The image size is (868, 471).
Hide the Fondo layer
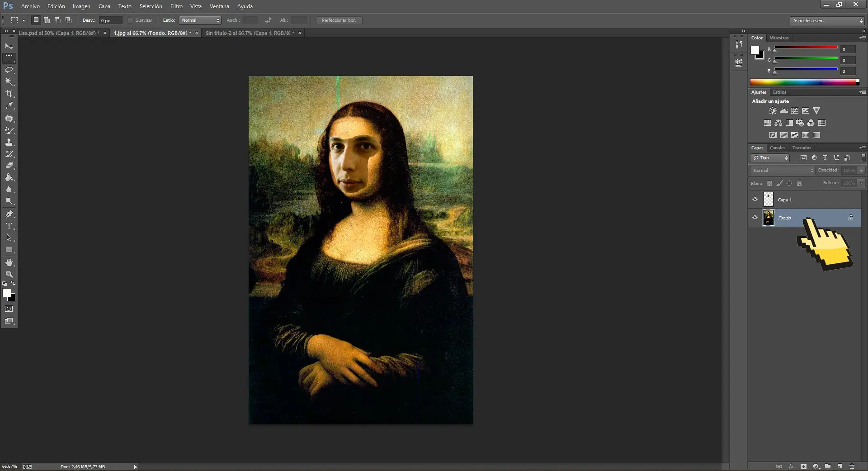click(x=755, y=217)
